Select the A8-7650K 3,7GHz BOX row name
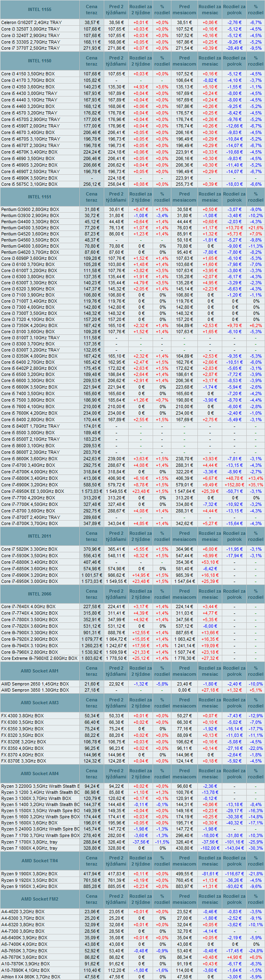Screen dimensions: 265x980 (24, 951)
